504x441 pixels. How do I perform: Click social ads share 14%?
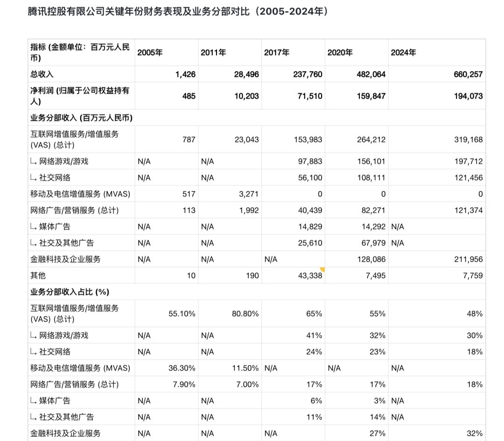[x=378, y=417]
